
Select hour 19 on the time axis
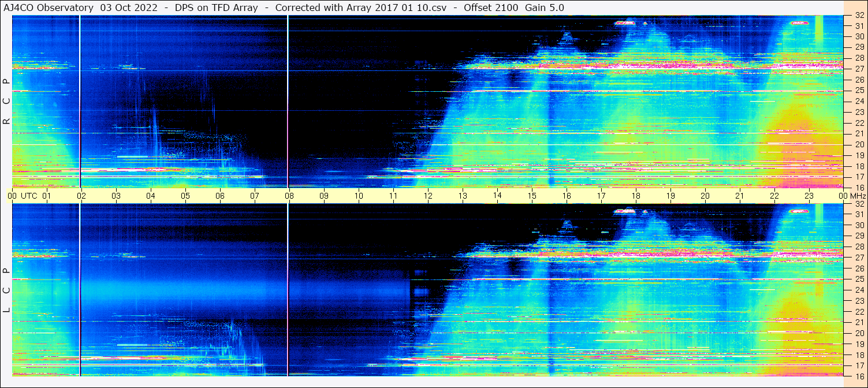point(670,196)
